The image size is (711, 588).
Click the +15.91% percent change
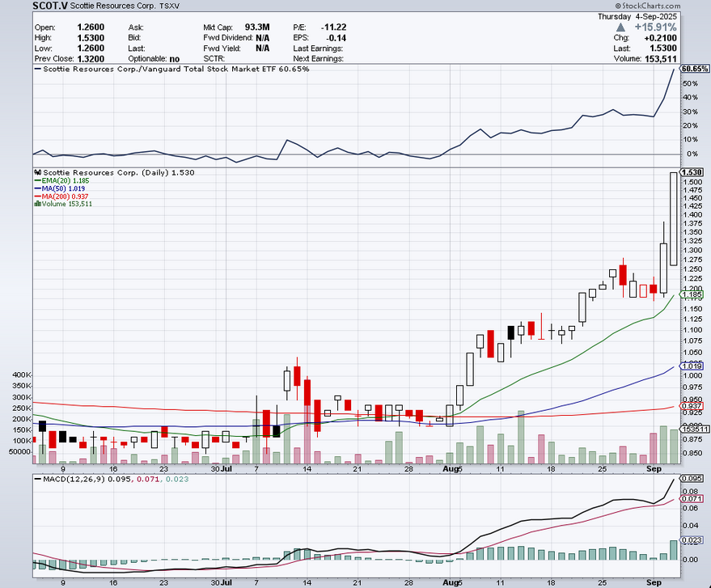[656, 27]
